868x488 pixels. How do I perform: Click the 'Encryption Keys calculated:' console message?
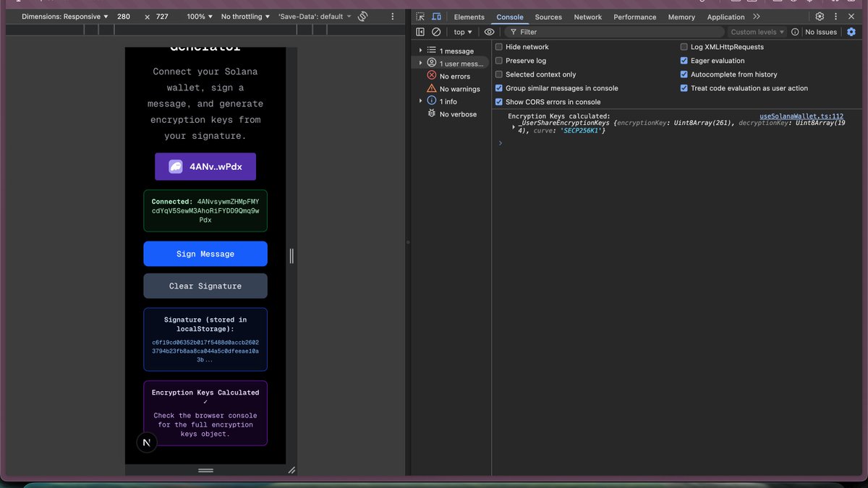[559, 116]
